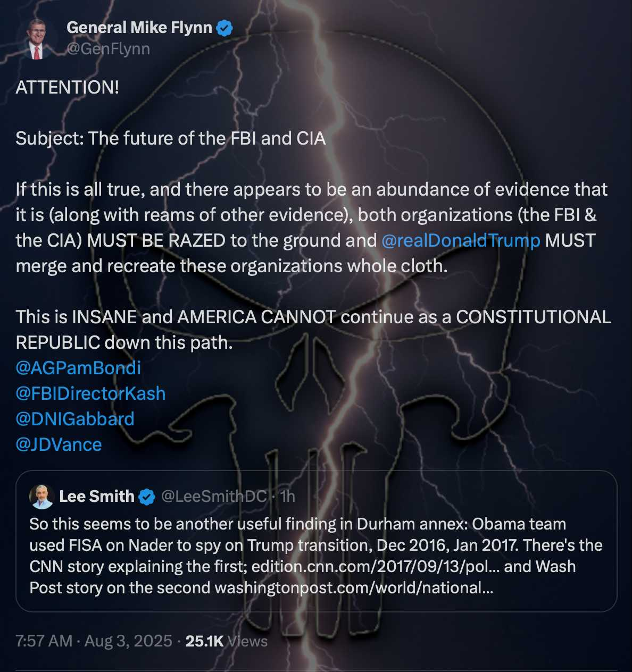Click the verified badge beside Flynn's name
The height and width of the screenshot is (672, 632).
pos(224,28)
